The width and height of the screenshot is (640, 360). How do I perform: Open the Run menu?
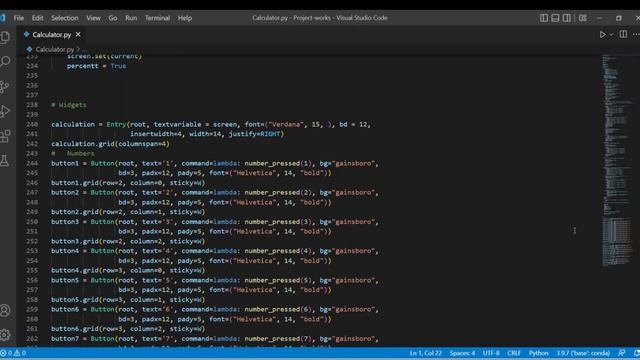131,18
